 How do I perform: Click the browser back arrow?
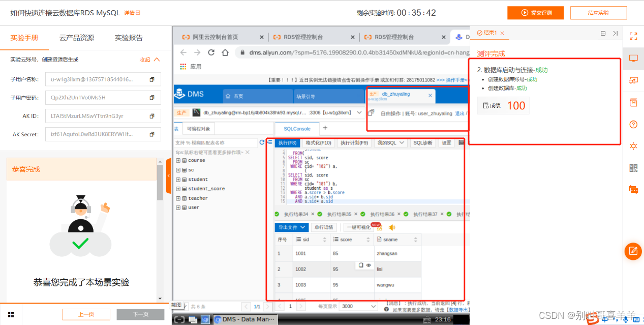(183, 52)
